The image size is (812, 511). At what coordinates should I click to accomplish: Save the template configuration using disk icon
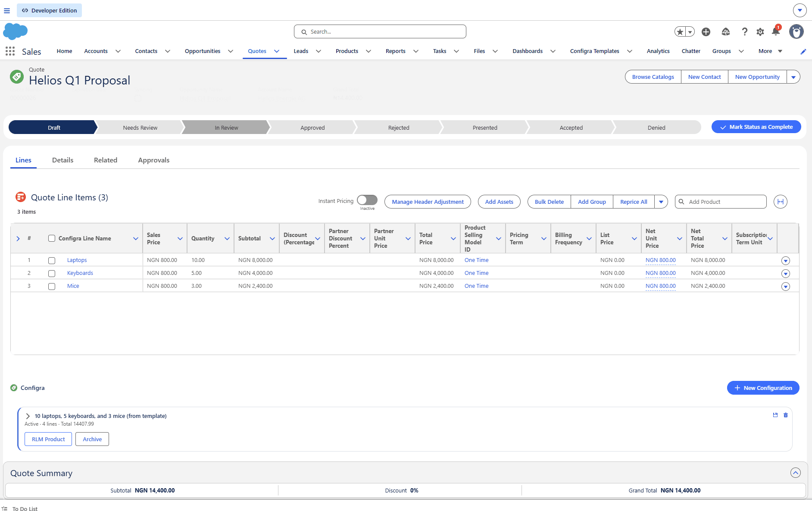(775, 415)
